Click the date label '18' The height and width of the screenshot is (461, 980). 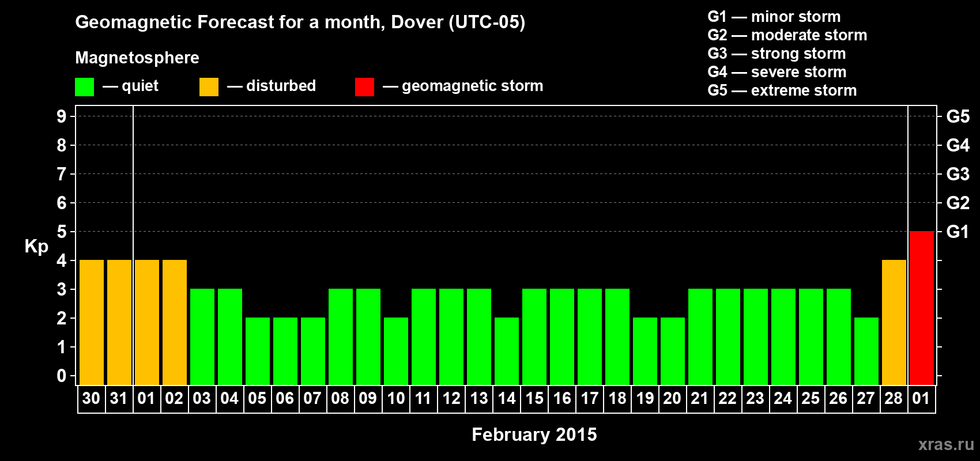coord(617,398)
